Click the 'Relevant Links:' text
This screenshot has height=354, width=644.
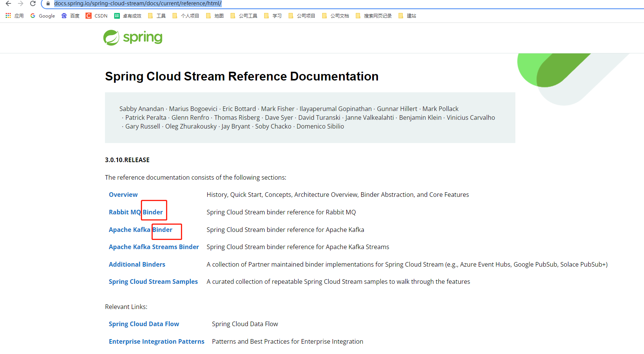coord(126,307)
